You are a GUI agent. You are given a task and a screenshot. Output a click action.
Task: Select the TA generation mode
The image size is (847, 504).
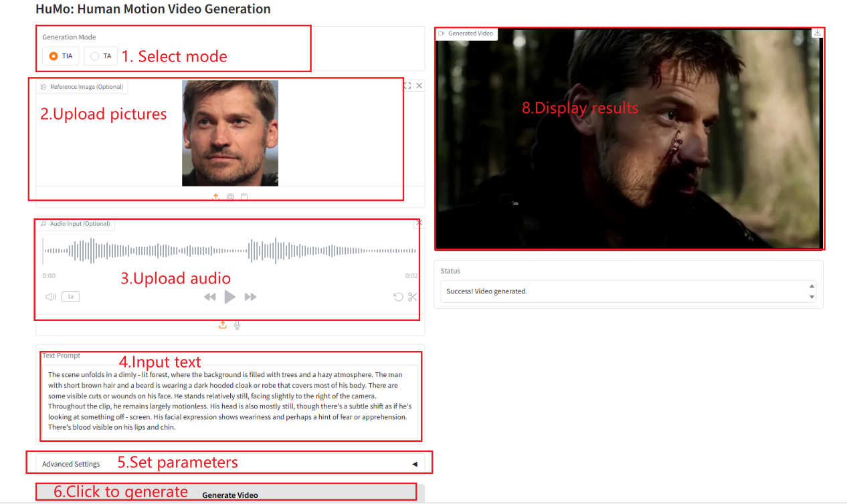[100, 56]
